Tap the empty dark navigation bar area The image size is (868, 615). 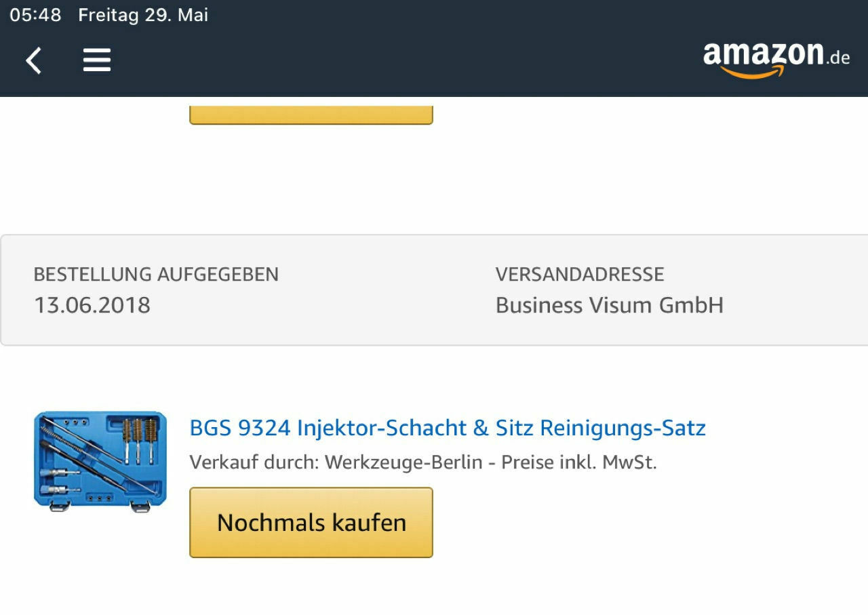(x=407, y=61)
